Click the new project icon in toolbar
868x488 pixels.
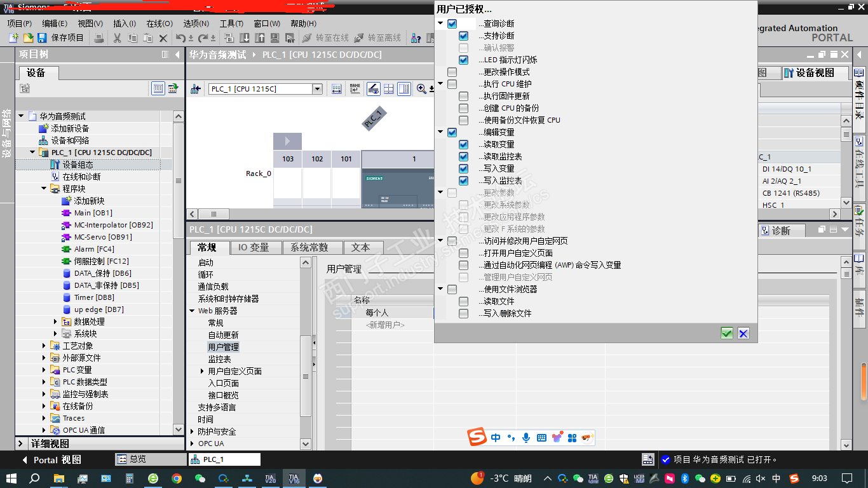[x=13, y=38]
